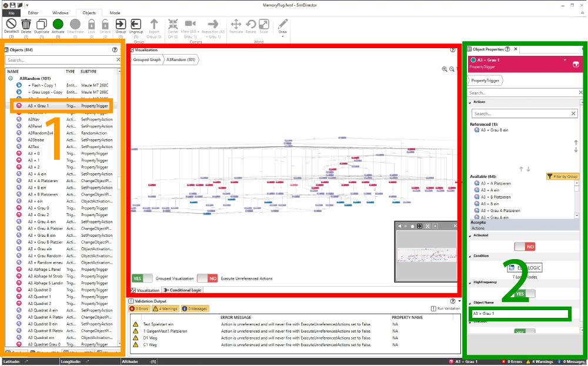This screenshot has width=588, height=366.
Task: Toggle the Grouped Visualization switch
Action: click(x=142, y=278)
